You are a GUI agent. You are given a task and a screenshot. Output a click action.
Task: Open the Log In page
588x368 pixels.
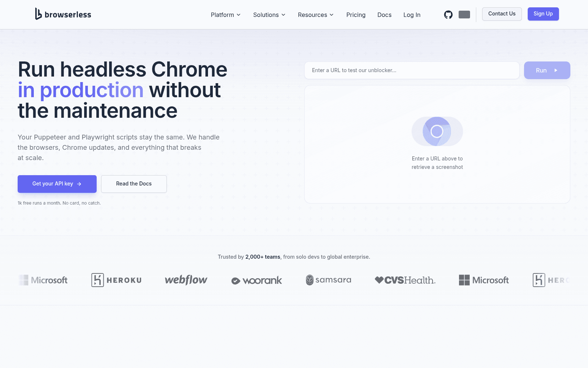pyautogui.click(x=412, y=15)
